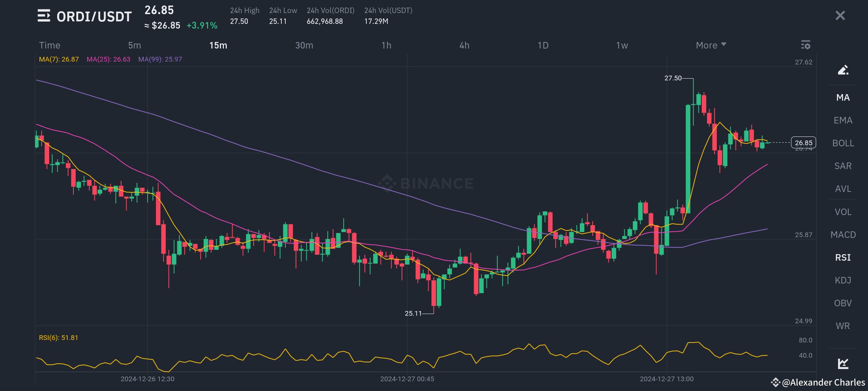Open the chart display settings icon
The width and height of the screenshot is (868, 391).
pyautogui.click(x=806, y=45)
